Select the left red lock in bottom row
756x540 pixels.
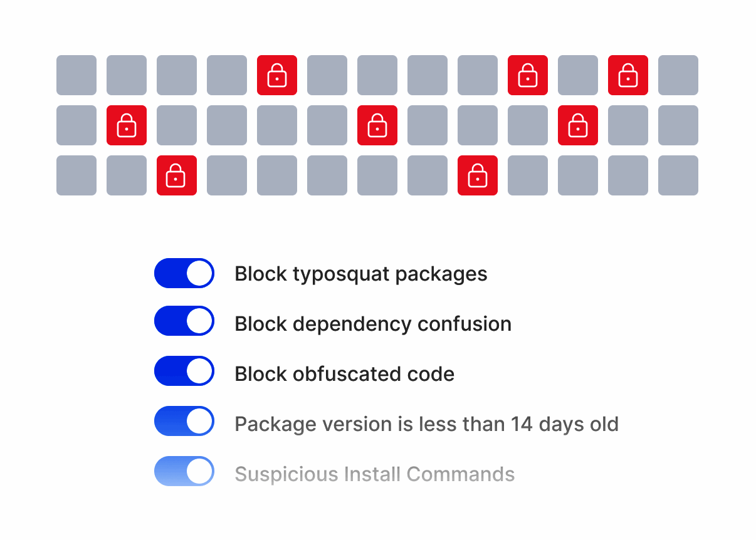click(x=177, y=175)
